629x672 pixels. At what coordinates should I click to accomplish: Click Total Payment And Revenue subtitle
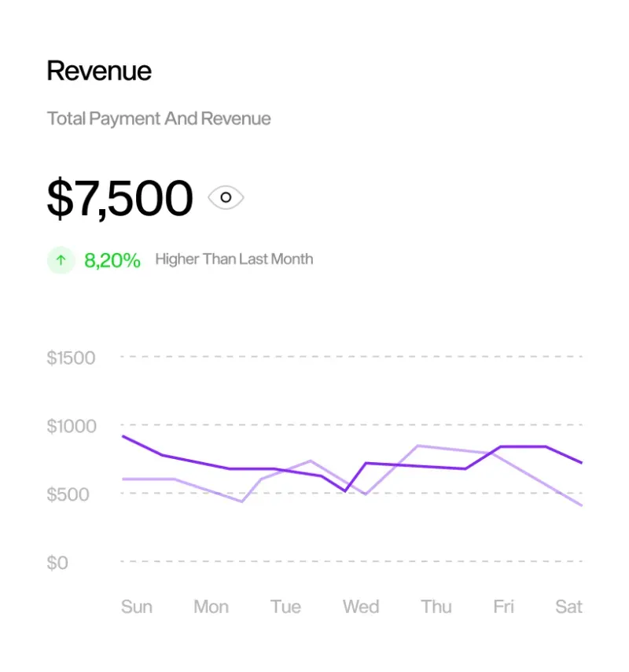click(159, 119)
